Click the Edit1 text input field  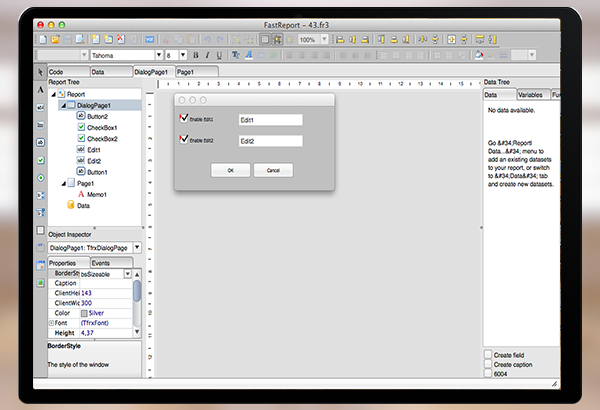(269, 120)
